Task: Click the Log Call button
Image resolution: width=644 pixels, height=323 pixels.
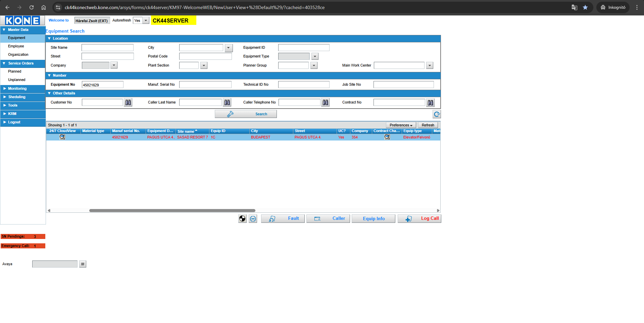Action: 419,219
